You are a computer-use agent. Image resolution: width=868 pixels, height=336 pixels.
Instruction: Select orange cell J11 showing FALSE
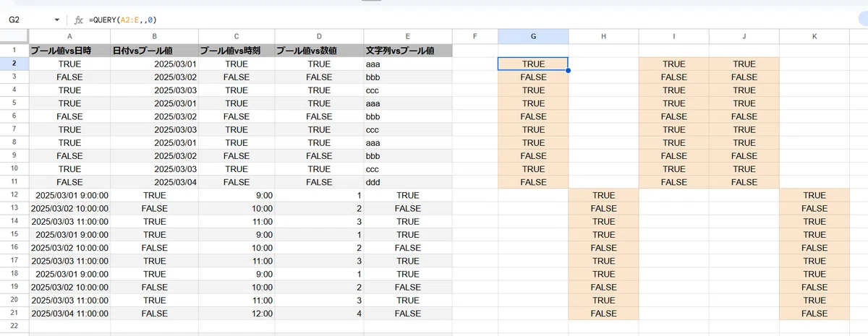click(x=744, y=182)
